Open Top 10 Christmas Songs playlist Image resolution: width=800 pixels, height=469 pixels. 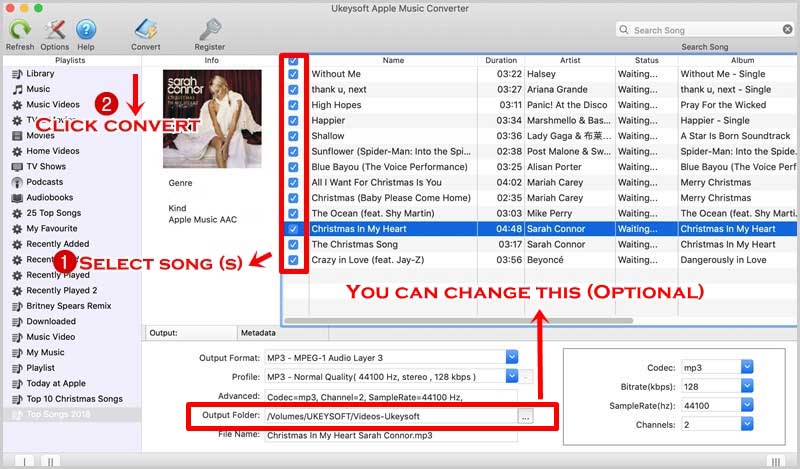[74, 399]
